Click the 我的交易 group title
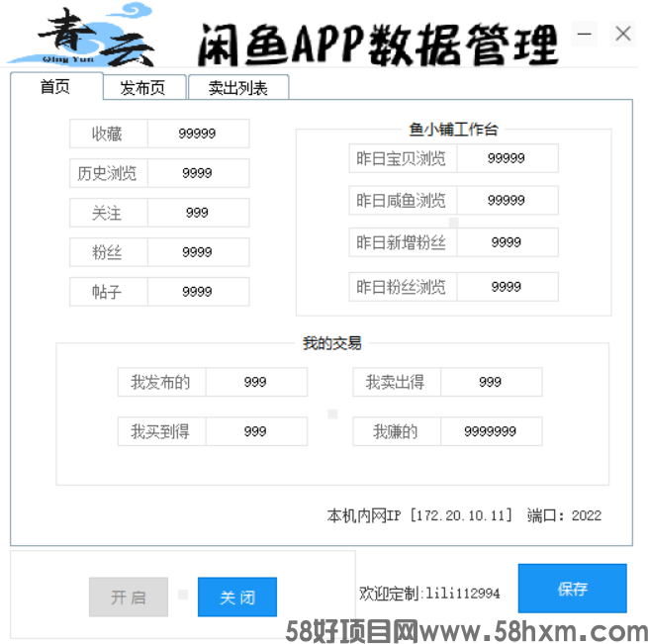The height and width of the screenshot is (644, 648). pyautogui.click(x=332, y=343)
